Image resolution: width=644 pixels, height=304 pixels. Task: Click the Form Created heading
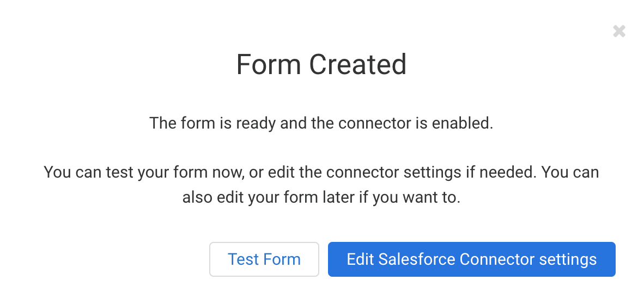(x=321, y=65)
